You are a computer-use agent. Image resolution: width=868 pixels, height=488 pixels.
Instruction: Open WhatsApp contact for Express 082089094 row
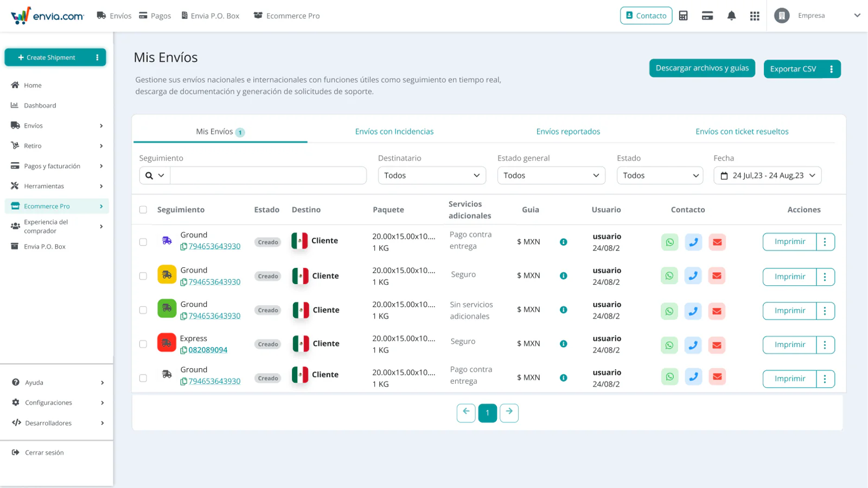[669, 345]
